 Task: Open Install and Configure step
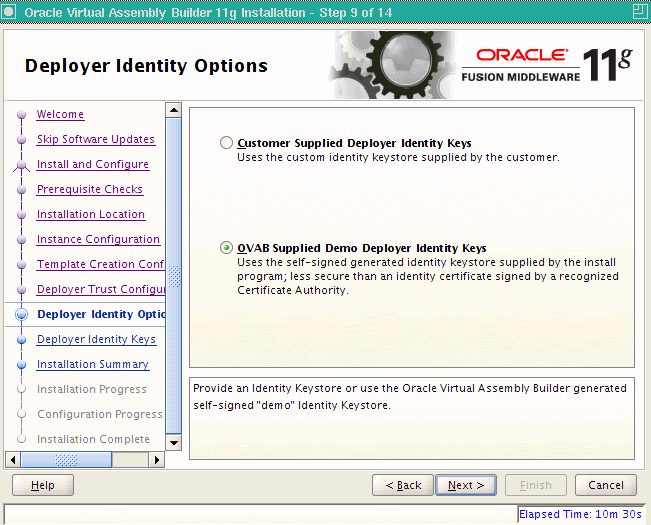[93, 164]
